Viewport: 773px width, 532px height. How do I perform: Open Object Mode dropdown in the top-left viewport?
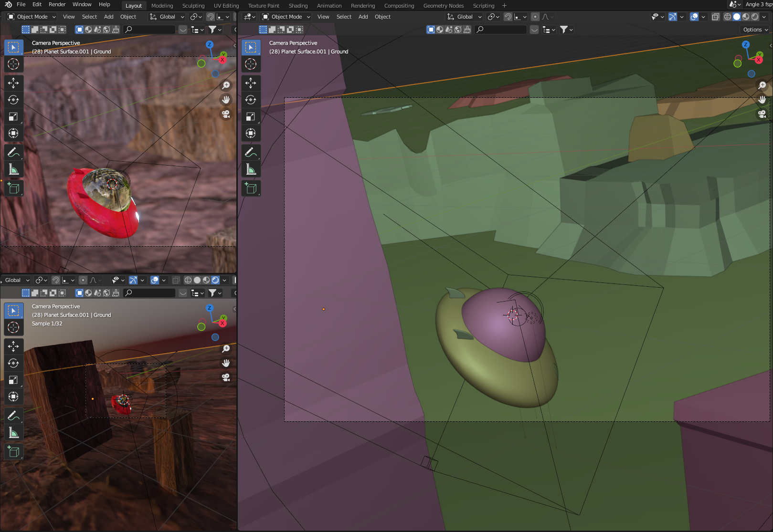(32, 17)
